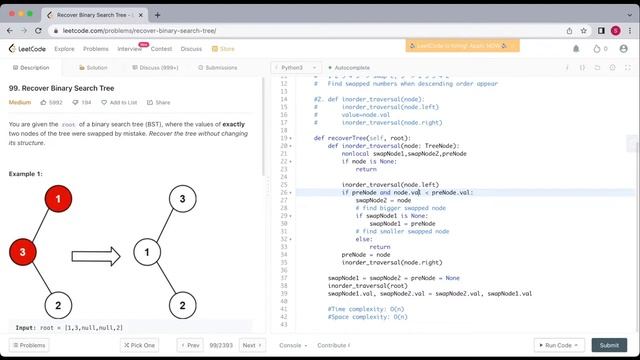Go to Discuss page

click(x=191, y=49)
